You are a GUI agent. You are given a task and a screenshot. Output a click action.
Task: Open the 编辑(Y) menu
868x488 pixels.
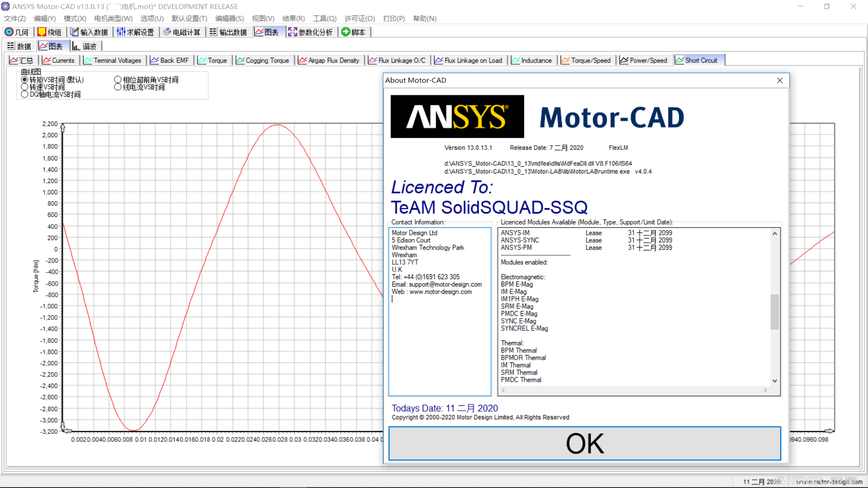[45, 19]
